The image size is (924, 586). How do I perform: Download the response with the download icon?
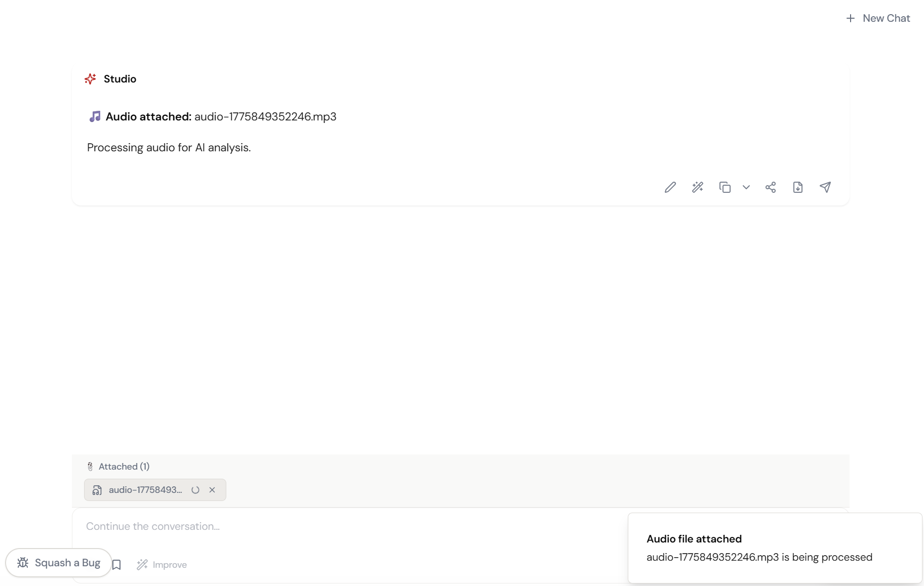[x=798, y=187]
